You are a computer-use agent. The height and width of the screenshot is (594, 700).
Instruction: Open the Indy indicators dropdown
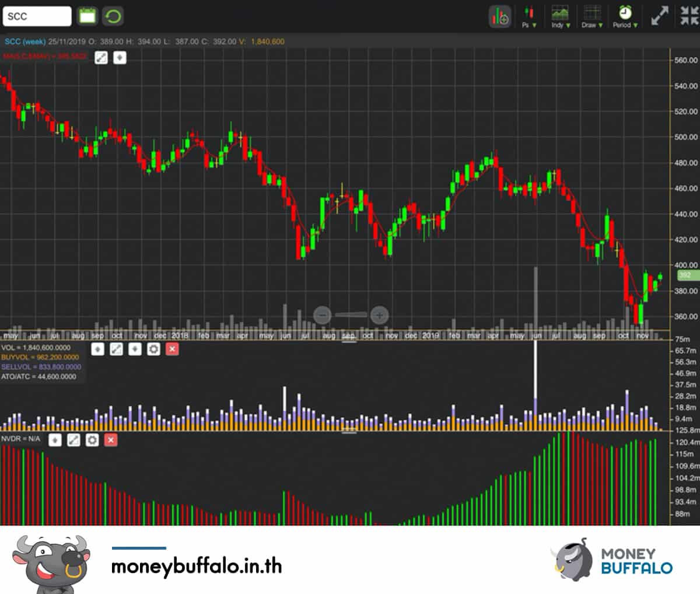click(561, 16)
